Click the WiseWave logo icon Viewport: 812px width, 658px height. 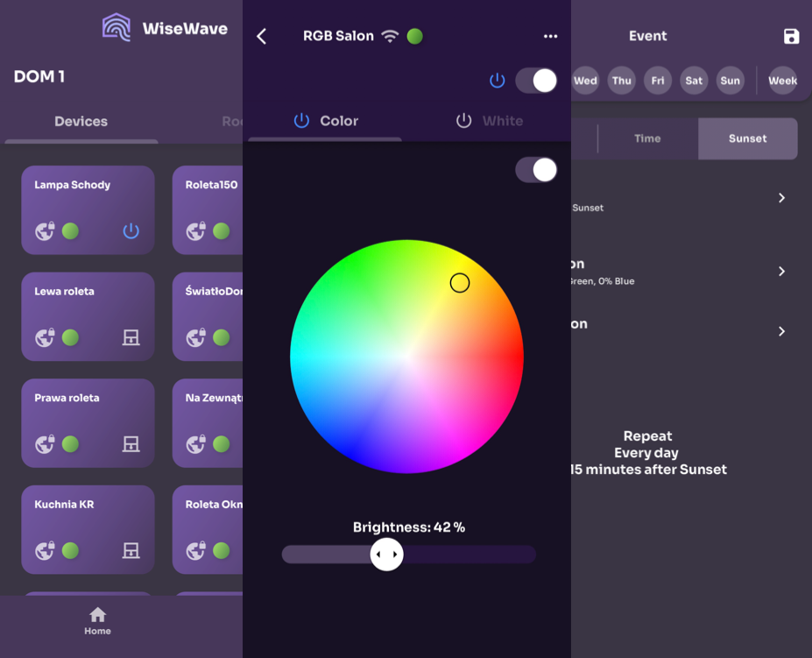(x=117, y=28)
